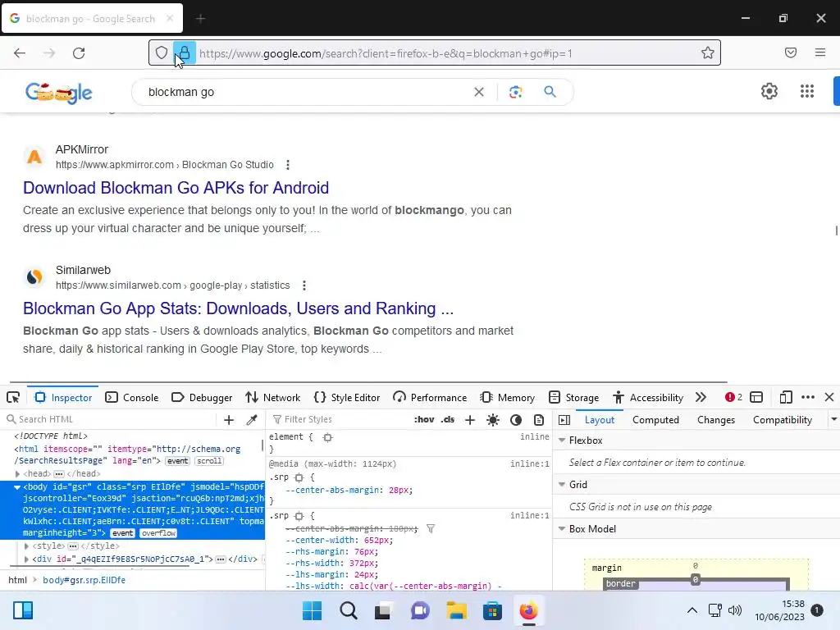840x630 pixels.
Task: Toggle dark color scheme simulation
Action: (516, 420)
